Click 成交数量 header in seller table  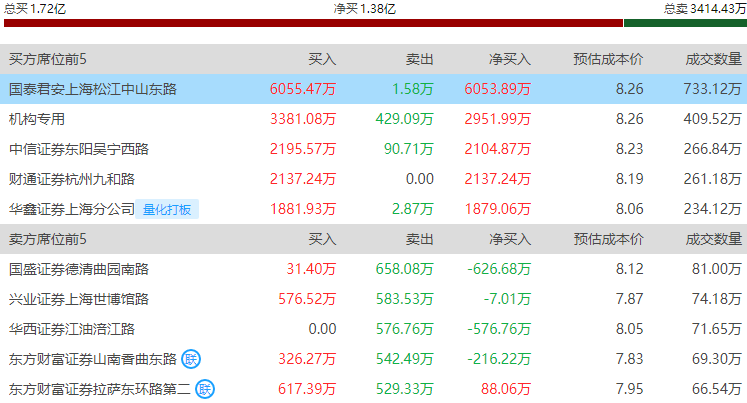(714, 239)
